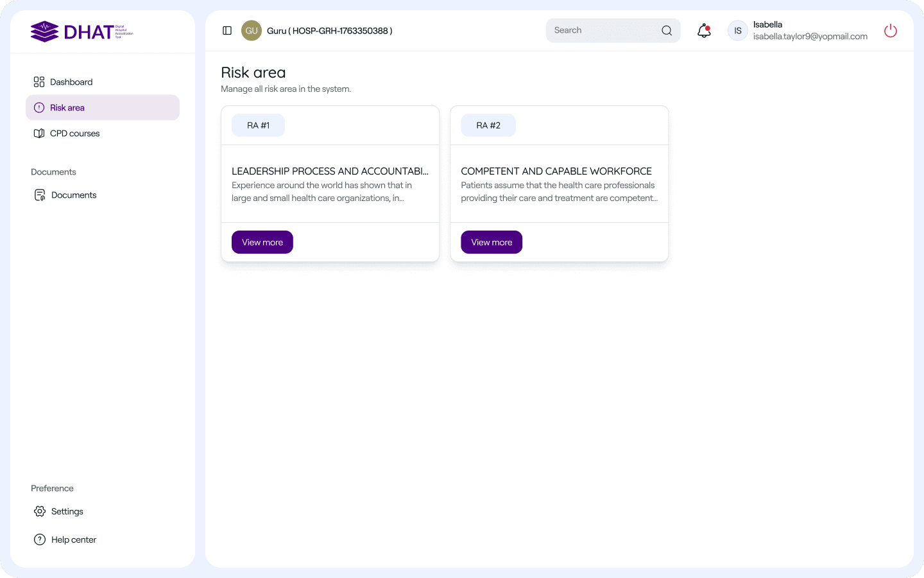Image resolution: width=924 pixels, height=578 pixels.
Task: Click the RA #2 badge
Action: click(488, 125)
